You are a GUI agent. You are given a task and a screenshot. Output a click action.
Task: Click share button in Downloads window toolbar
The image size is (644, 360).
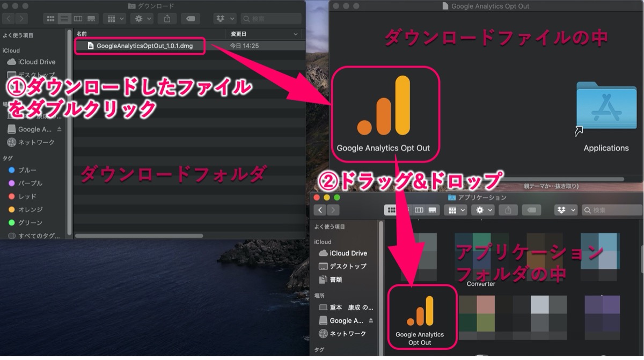pyautogui.click(x=167, y=18)
